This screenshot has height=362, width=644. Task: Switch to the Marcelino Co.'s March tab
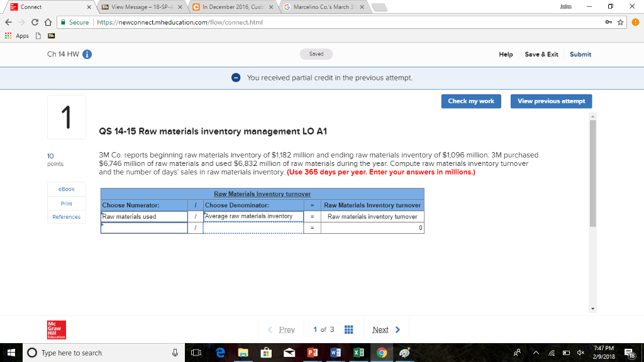tap(324, 7)
